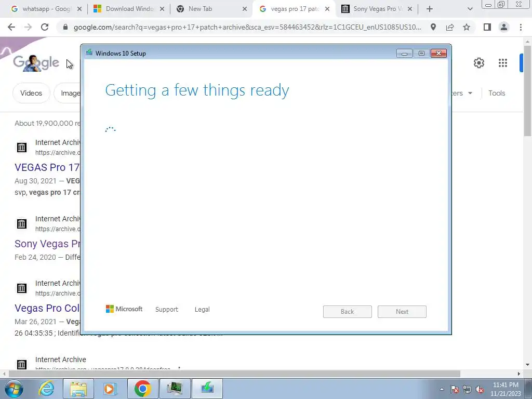Viewport: 532px width, 399px height.
Task: Open a new Chrome tab with plus
Action: click(430, 9)
